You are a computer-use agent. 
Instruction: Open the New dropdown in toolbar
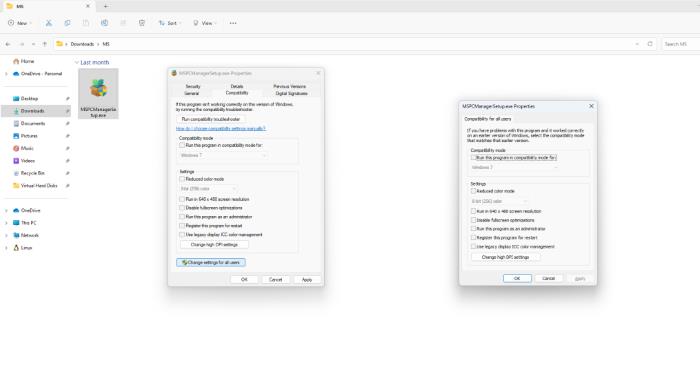(19, 23)
